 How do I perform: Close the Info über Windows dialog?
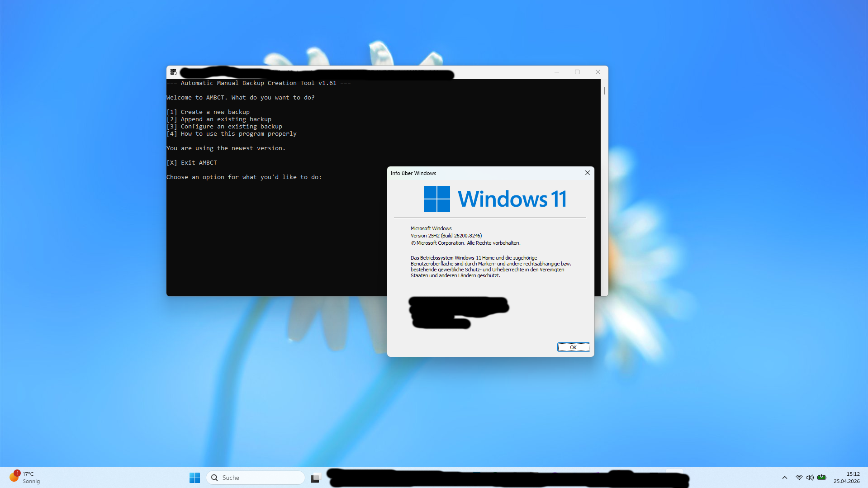[587, 173]
